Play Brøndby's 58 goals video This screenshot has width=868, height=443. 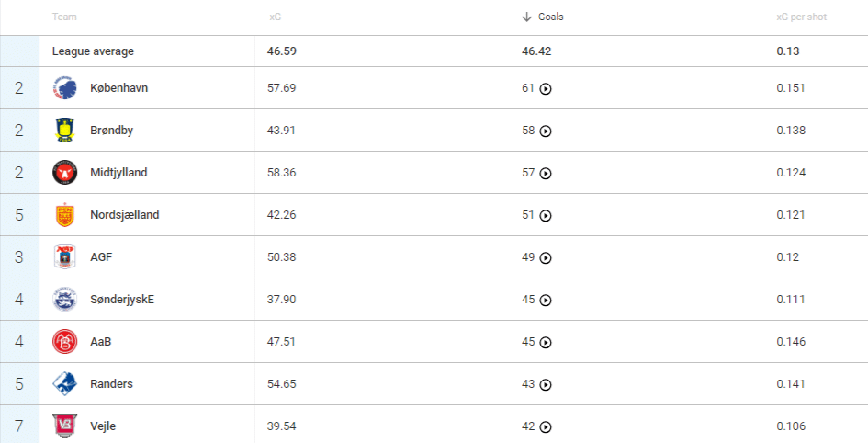[x=546, y=131]
